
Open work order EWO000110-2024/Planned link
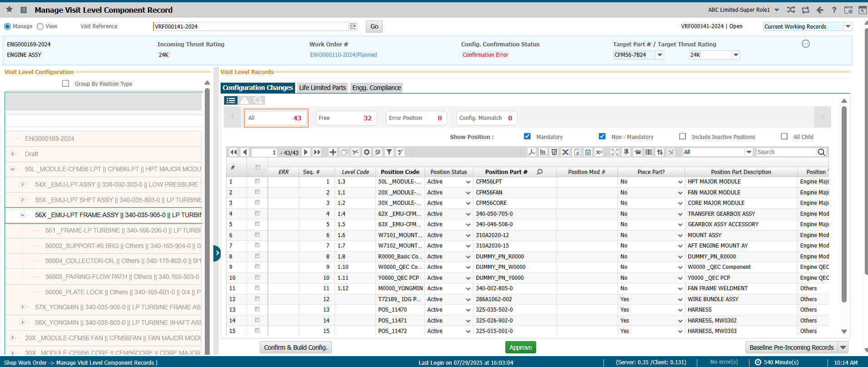click(x=343, y=55)
